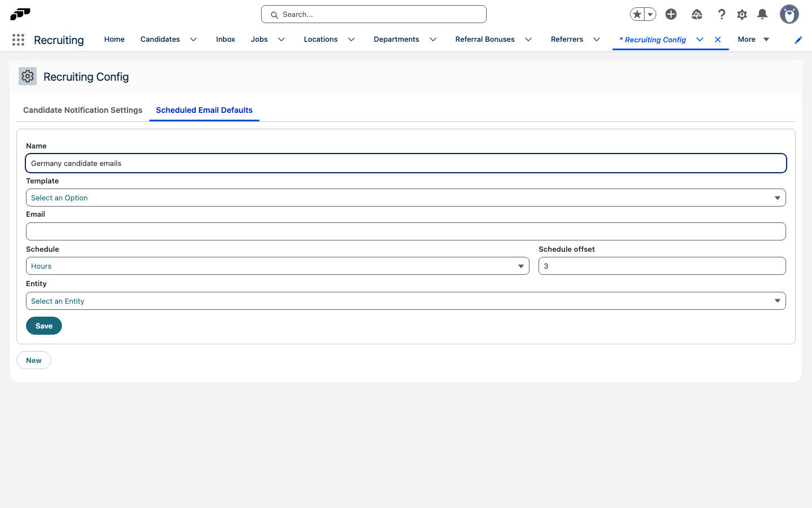The image size is (812, 508).
Task: Click the Schedule offset field
Action: point(662,266)
